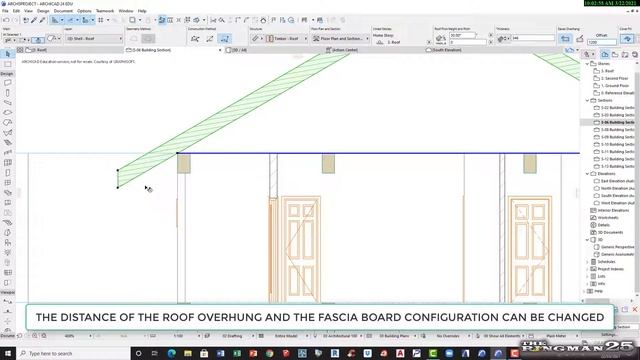Screen dimensions: 640x360
Task: Open the Document menu
Action: coord(63,11)
